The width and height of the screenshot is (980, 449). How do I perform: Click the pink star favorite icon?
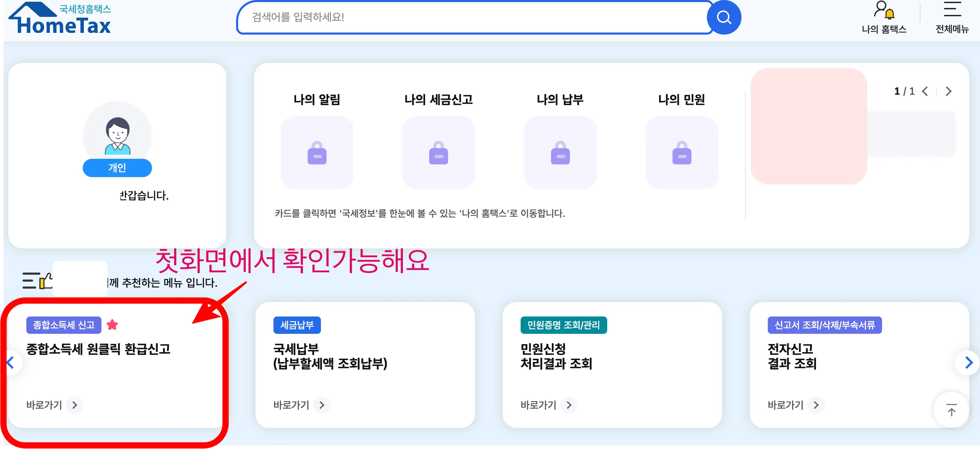[112, 325]
